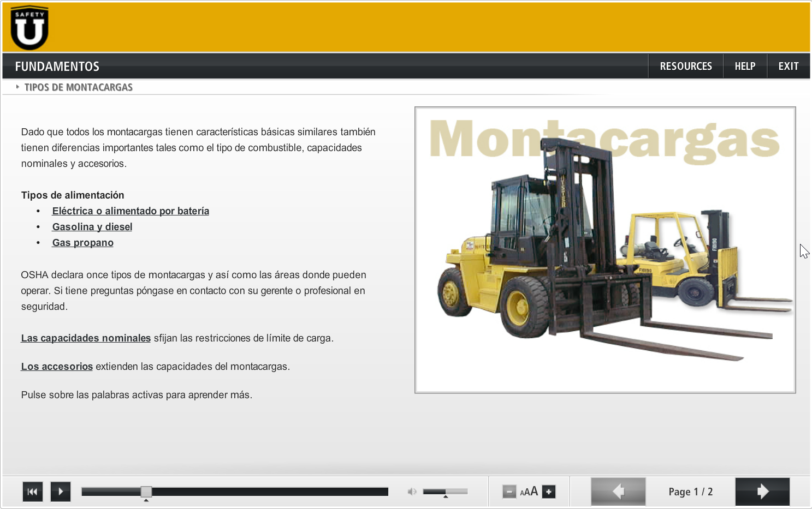Learn more via Las capacidades nominales link

[86, 338]
